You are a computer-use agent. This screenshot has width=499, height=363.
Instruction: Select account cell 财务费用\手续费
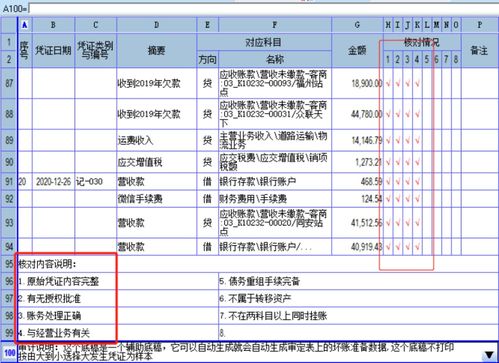[275, 199]
